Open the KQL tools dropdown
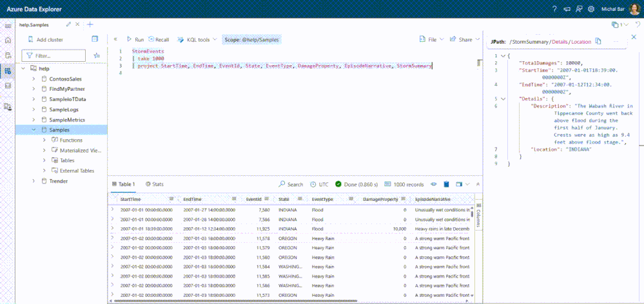The image size is (644, 304). click(197, 40)
